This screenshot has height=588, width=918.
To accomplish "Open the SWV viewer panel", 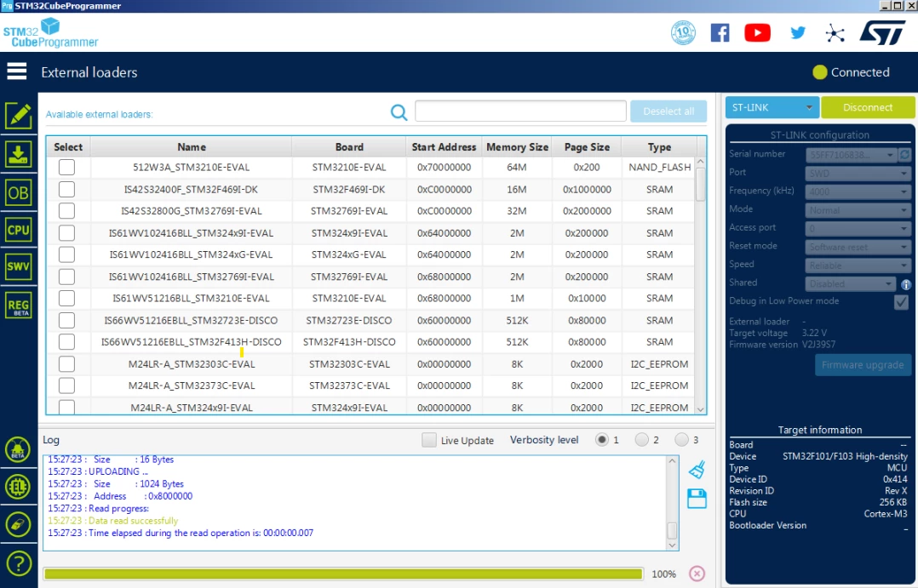I will pos(18,267).
